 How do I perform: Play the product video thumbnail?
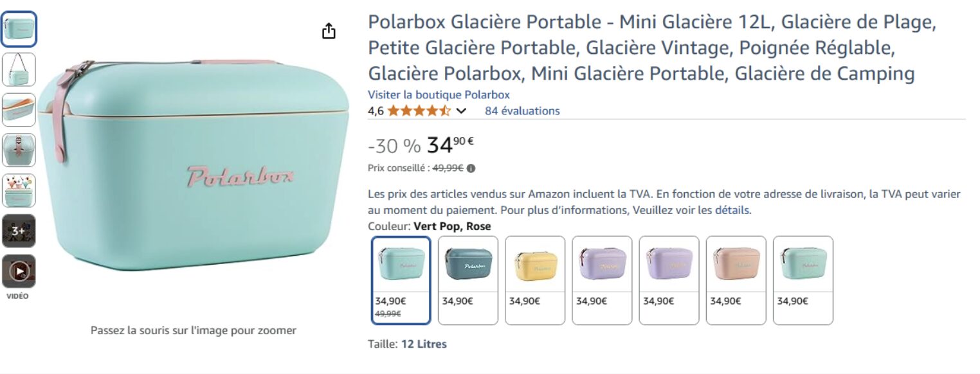19,272
